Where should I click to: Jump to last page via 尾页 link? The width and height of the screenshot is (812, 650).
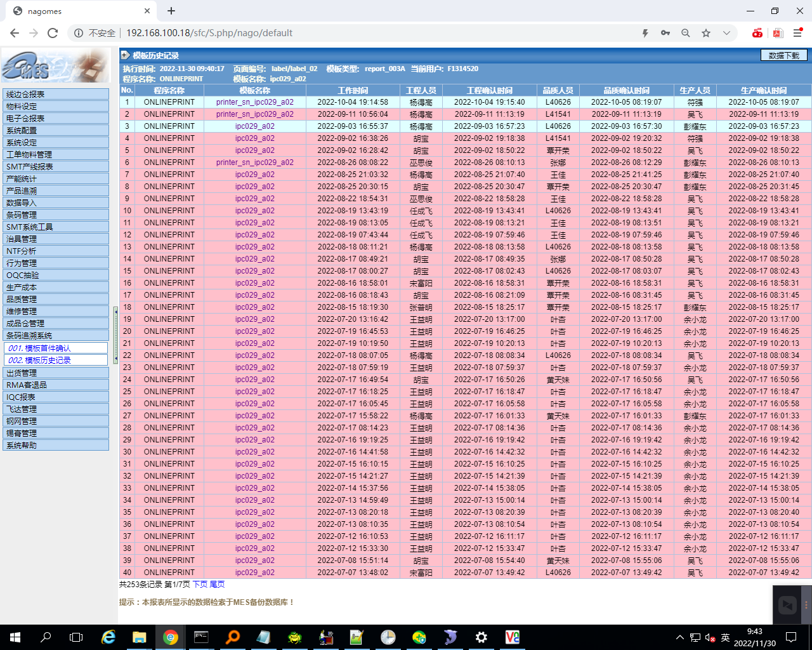pos(217,584)
